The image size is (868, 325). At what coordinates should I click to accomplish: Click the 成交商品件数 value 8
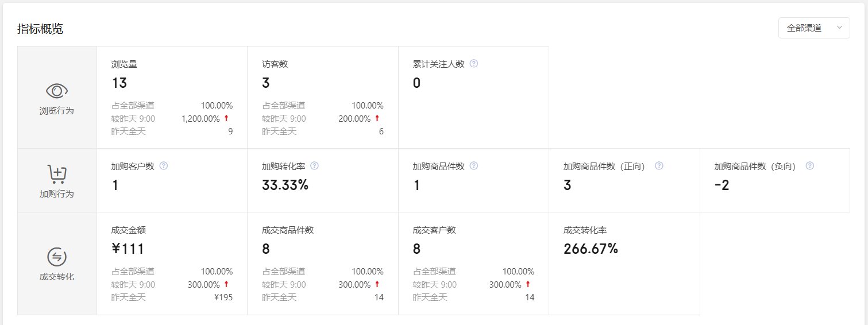pyautogui.click(x=265, y=249)
